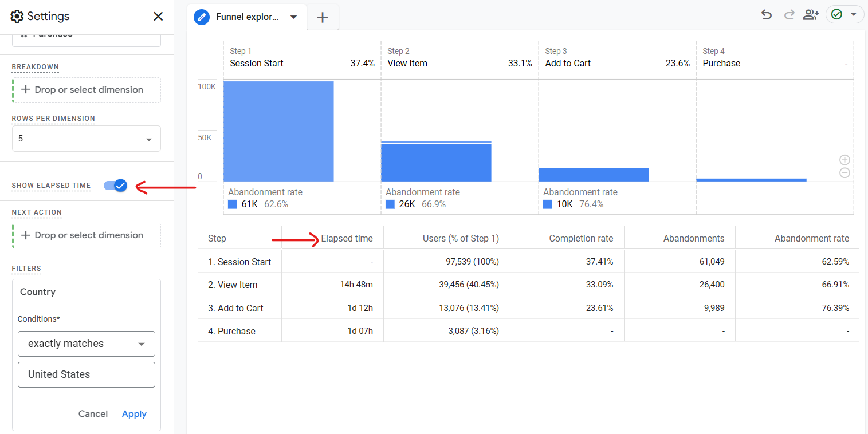Click the United States filter value field
The height and width of the screenshot is (434, 868).
click(x=86, y=374)
